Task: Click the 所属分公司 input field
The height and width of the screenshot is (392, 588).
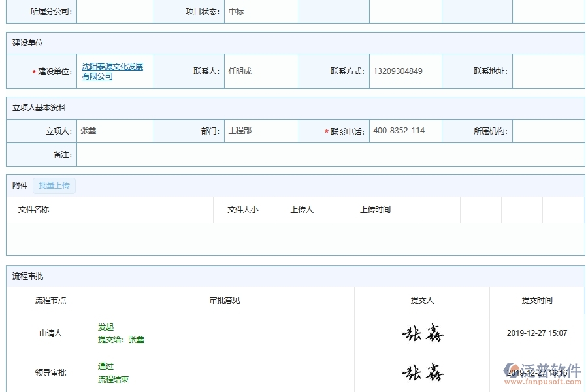Action: pyautogui.click(x=116, y=11)
